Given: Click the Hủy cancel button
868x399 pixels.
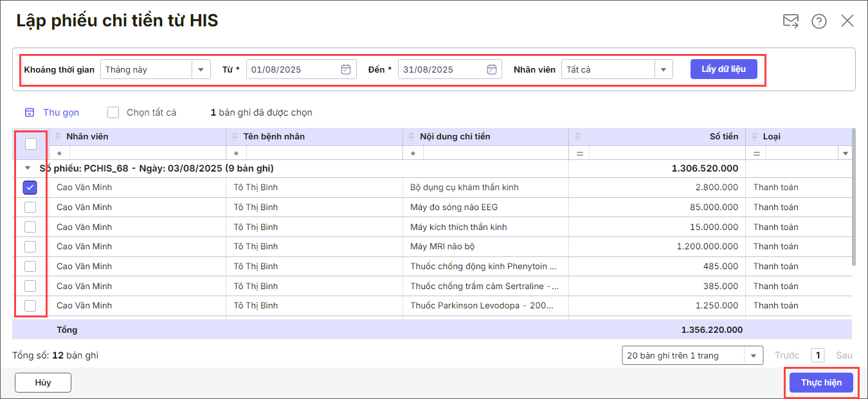Looking at the screenshot, I should (x=43, y=382).
